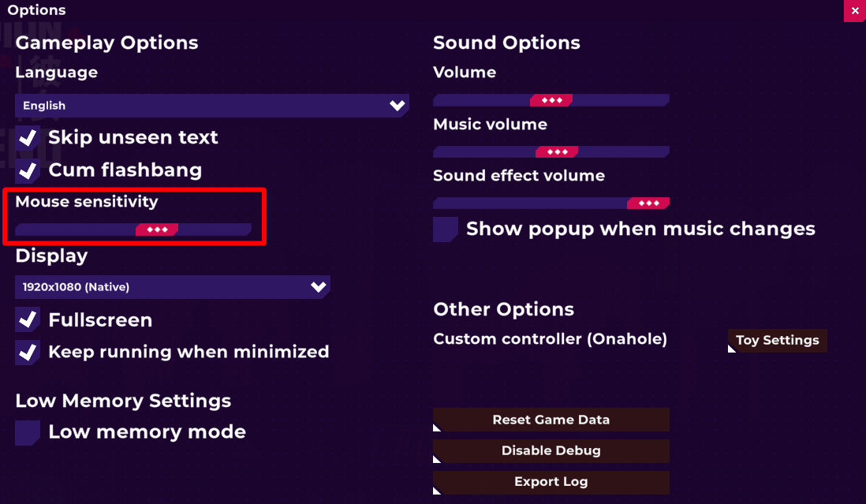Enable Low memory mode checkbox

click(28, 432)
